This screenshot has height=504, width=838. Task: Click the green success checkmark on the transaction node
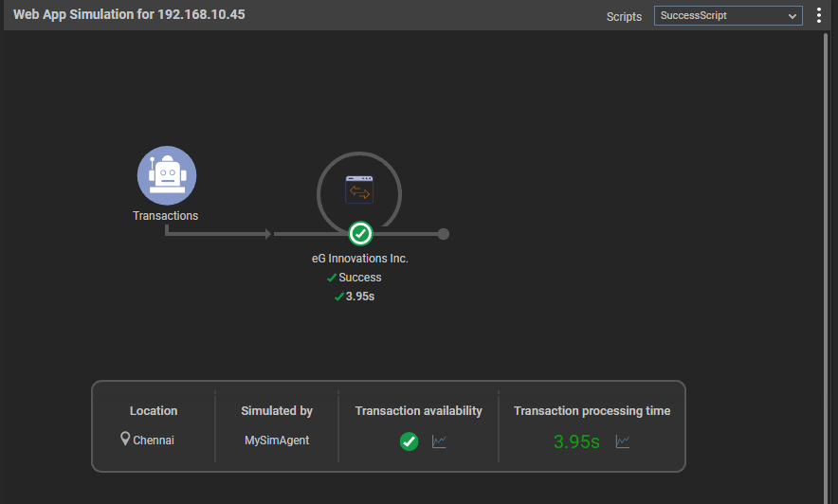coord(360,233)
